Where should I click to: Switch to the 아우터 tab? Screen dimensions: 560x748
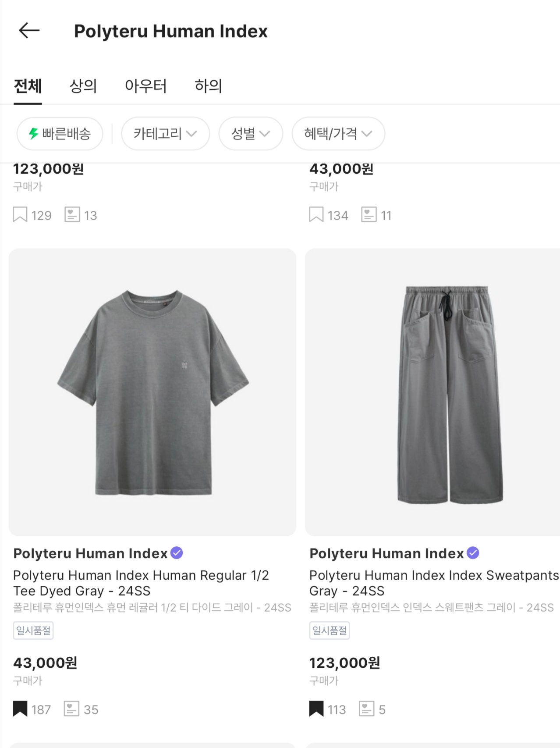pyautogui.click(x=145, y=86)
